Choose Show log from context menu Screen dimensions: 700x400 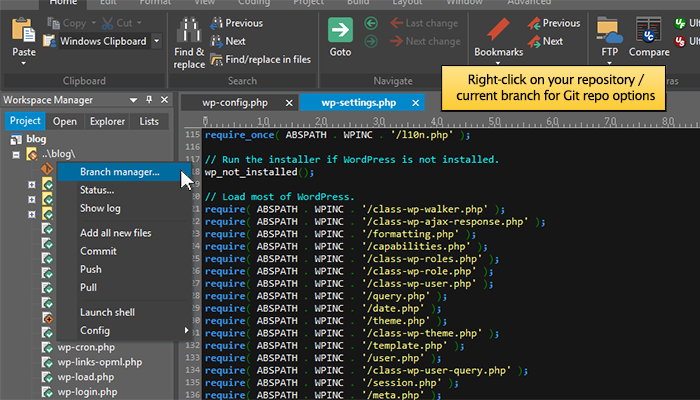[x=124, y=208]
